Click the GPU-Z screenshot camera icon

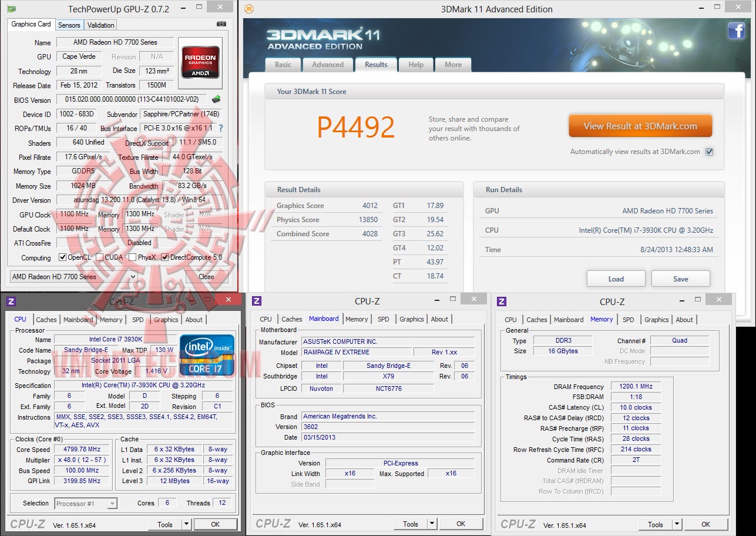coord(221,24)
